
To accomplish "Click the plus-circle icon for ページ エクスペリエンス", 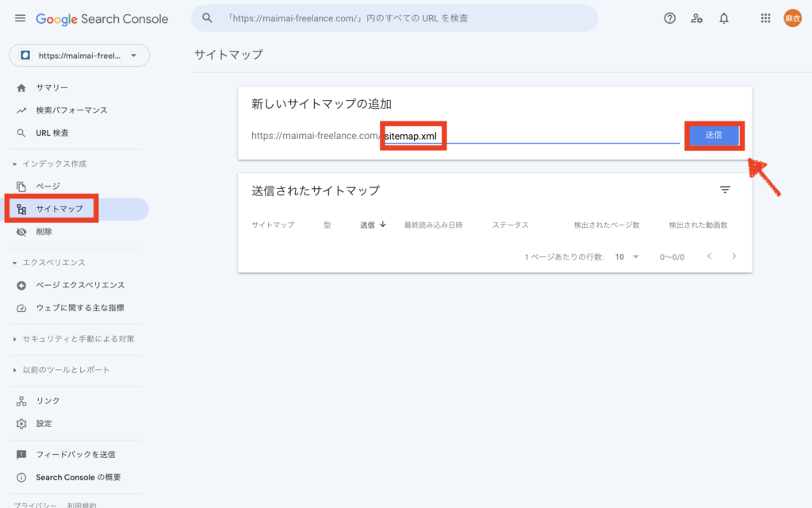I will pyautogui.click(x=21, y=285).
